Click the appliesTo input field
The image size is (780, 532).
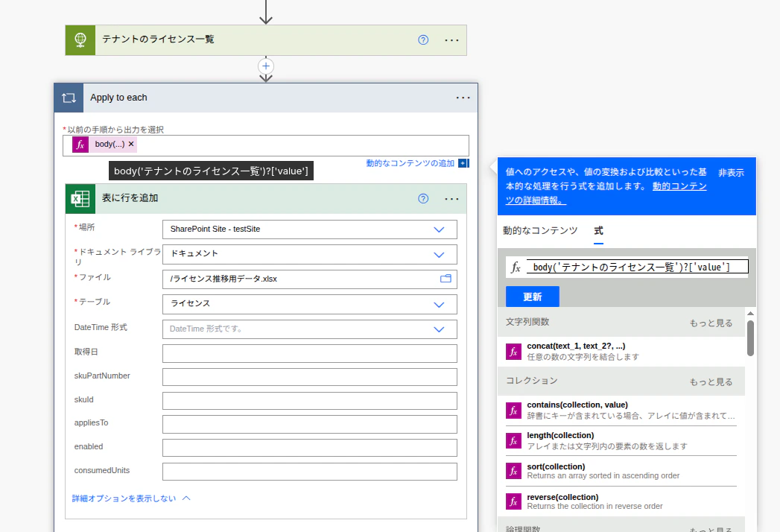pos(309,424)
